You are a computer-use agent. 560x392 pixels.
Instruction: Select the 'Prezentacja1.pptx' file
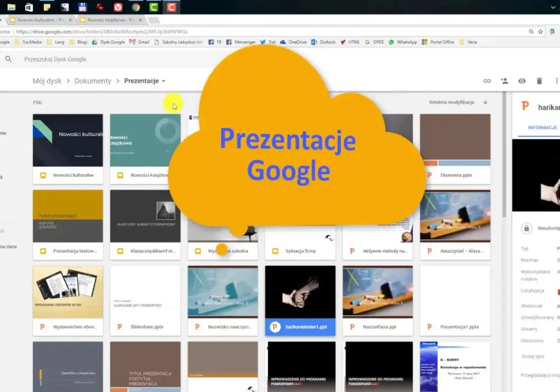(x=455, y=301)
